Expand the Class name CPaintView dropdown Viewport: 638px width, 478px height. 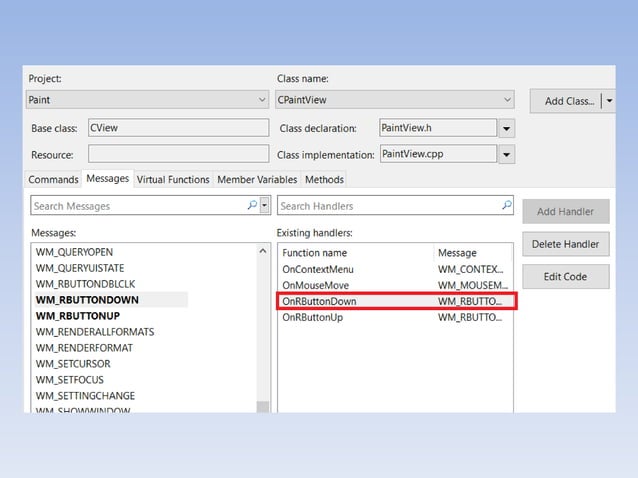[x=507, y=100]
